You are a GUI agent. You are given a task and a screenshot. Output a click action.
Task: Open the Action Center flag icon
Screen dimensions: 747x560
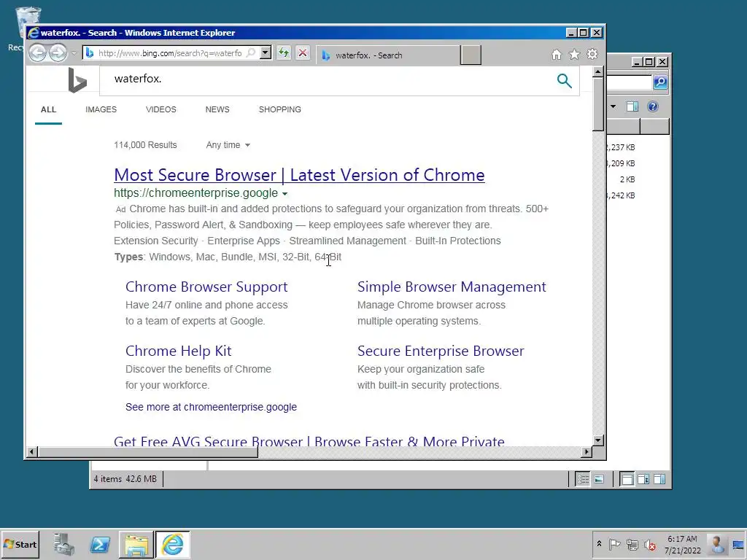point(614,544)
